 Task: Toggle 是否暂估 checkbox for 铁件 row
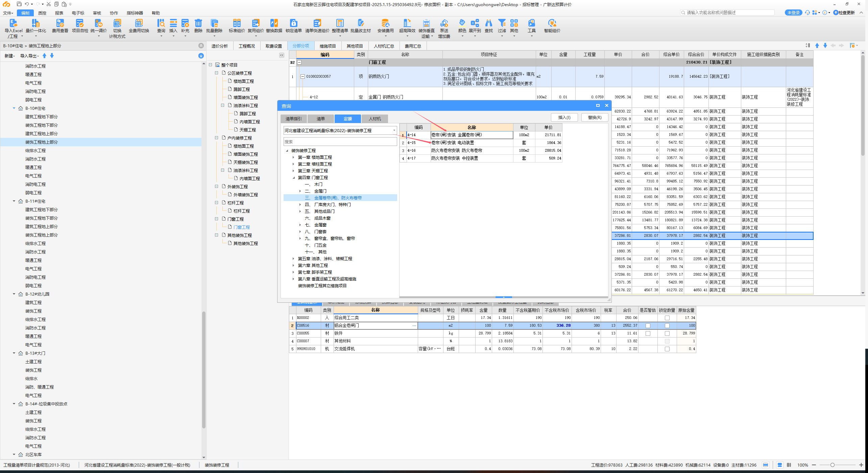point(648,333)
